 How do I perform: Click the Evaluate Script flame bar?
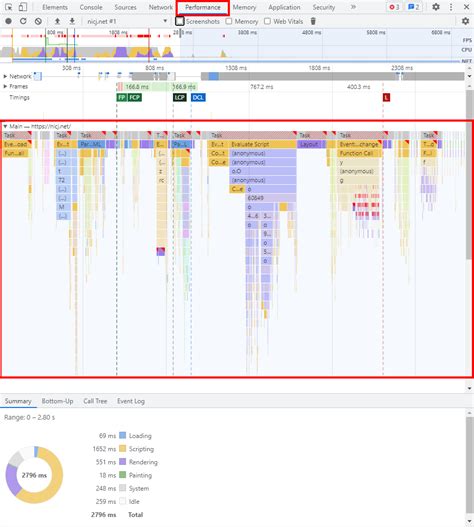click(263, 144)
